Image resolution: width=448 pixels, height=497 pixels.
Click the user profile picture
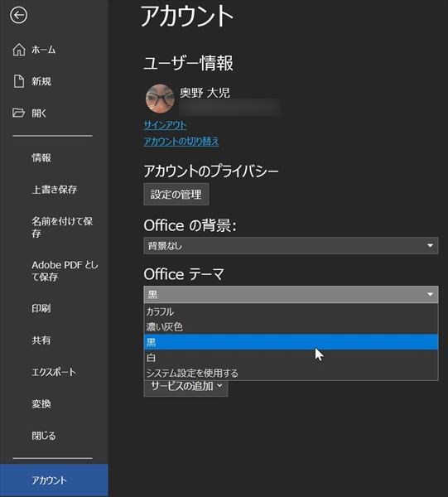[x=160, y=99]
